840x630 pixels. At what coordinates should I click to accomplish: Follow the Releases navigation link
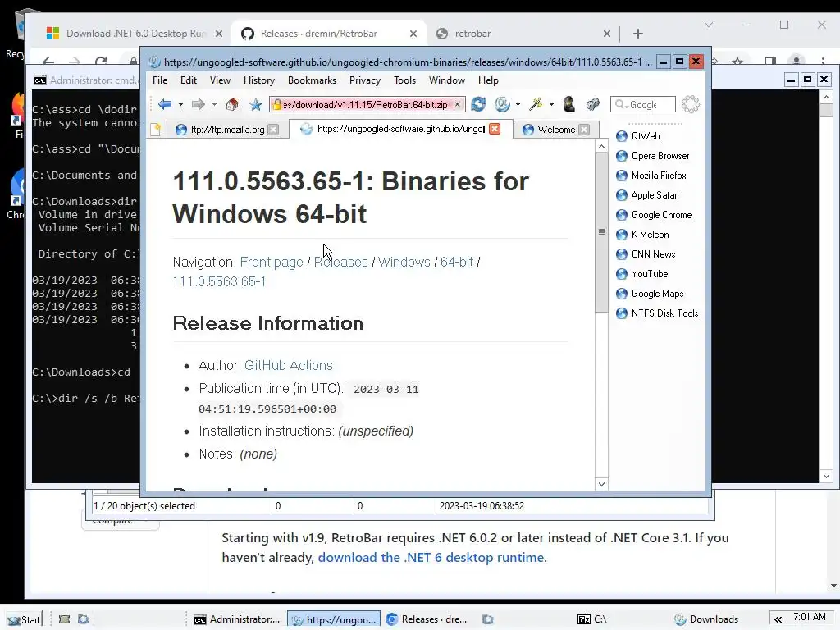[340, 262]
